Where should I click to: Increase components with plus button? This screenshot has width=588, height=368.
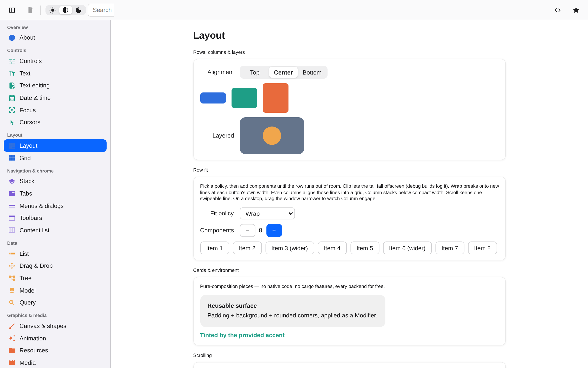point(274,230)
